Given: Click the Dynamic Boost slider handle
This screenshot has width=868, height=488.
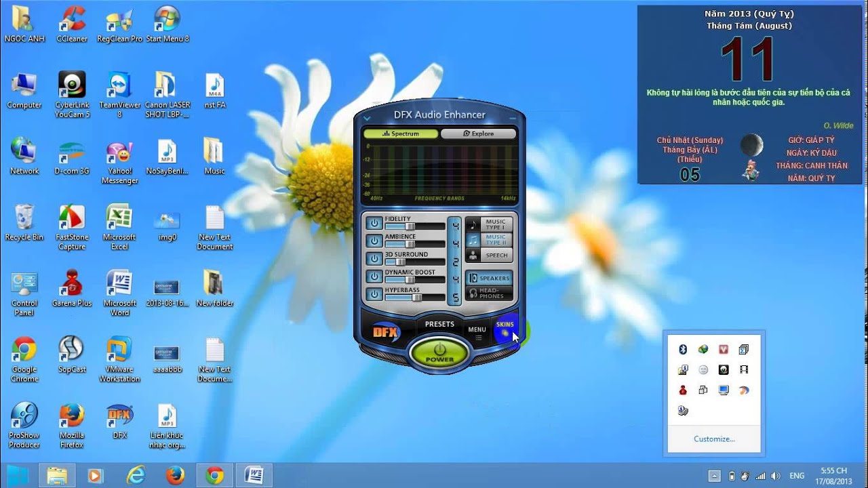Looking at the screenshot, I should pyautogui.click(x=410, y=279).
